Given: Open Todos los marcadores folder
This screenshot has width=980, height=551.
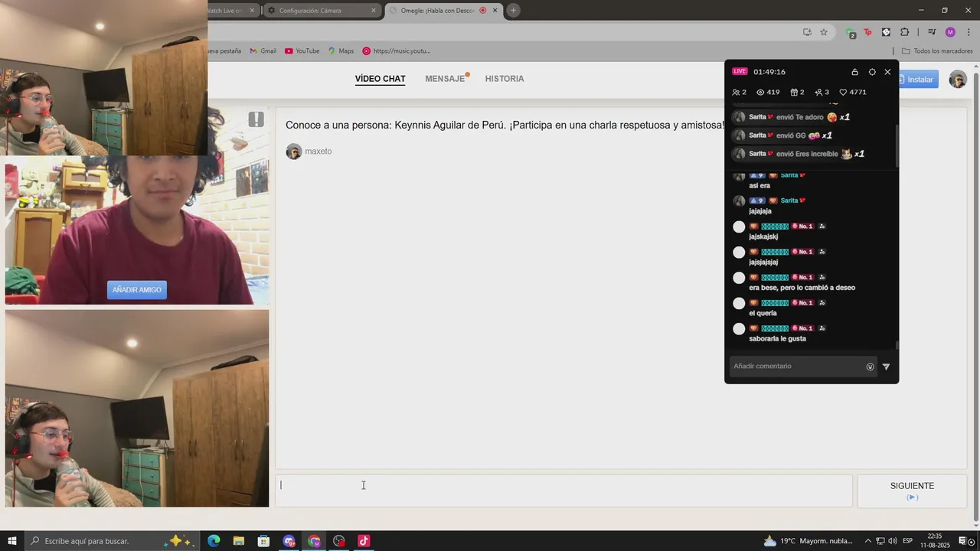Looking at the screenshot, I should point(937,51).
